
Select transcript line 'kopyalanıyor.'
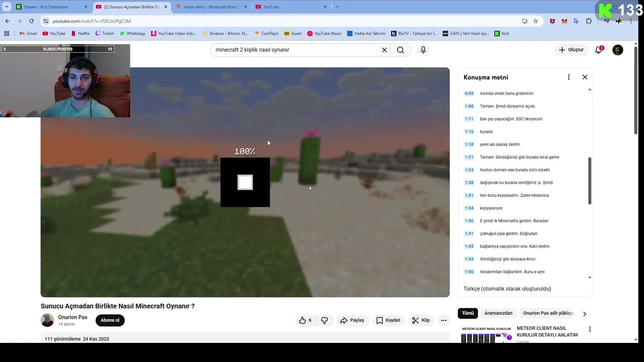[x=492, y=208]
